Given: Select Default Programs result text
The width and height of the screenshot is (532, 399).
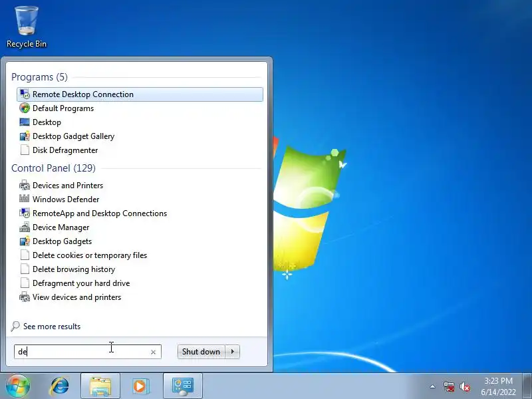Looking at the screenshot, I should pos(63,108).
